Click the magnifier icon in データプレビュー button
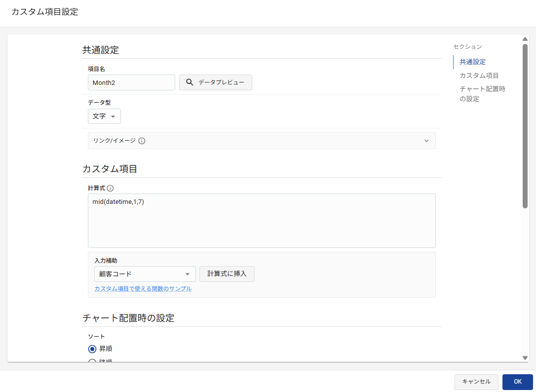Screen dimensions: 536x392 click(x=189, y=82)
